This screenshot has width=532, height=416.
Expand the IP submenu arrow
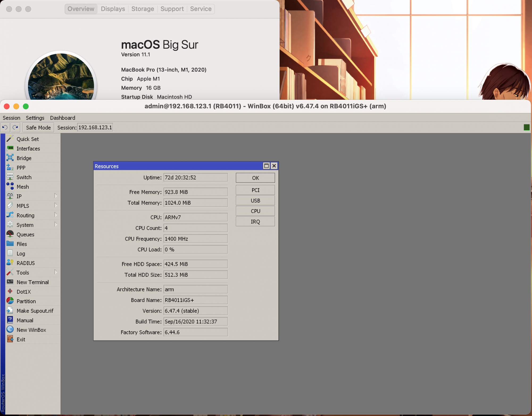(56, 196)
